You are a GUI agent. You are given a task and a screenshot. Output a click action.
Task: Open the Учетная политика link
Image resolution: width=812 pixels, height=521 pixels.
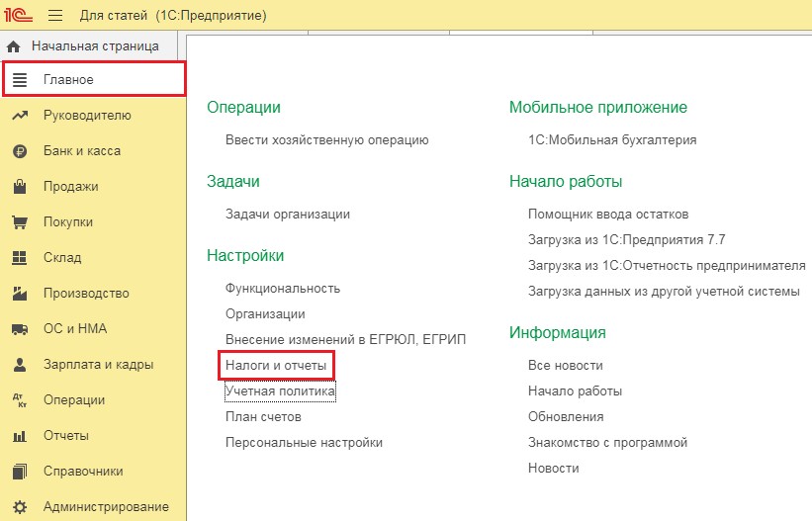[x=281, y=391]
